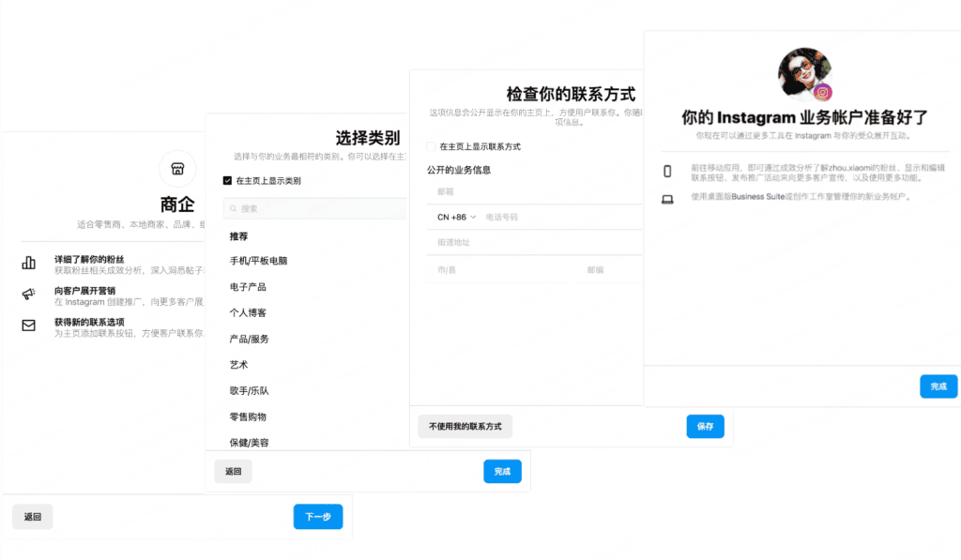This screenshot has width=961, height=560.
Task: Click the 市/县 city field
Action: pyautogui.click(x=496, y=270)
